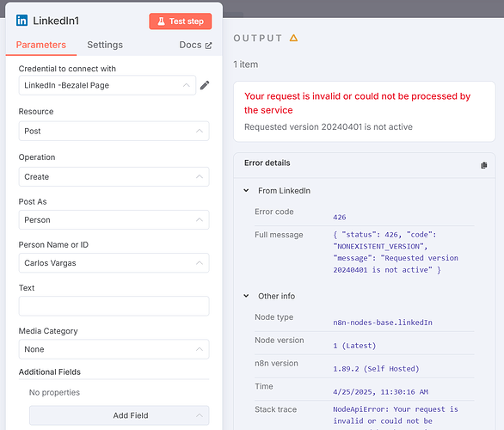Click the n8n version value 1.89.2 (Self Hosted)
504x430 pixels.
click(376, 369)
